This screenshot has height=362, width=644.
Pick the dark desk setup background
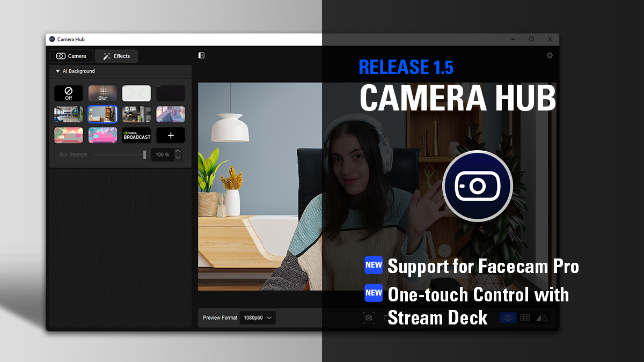pyautogui.click(x=136, y=114)
